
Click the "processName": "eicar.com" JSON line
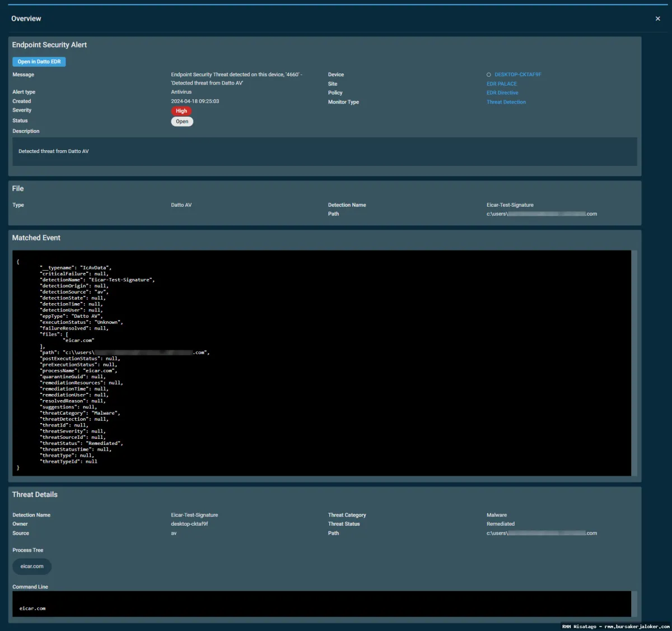pyautogui.click(x=78, y=370)
